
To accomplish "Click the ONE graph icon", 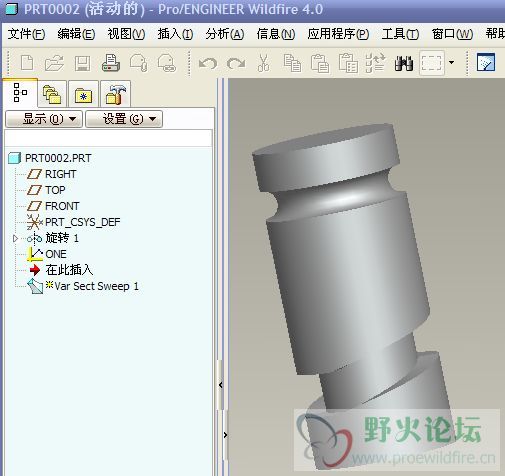I will click(35, 254).
